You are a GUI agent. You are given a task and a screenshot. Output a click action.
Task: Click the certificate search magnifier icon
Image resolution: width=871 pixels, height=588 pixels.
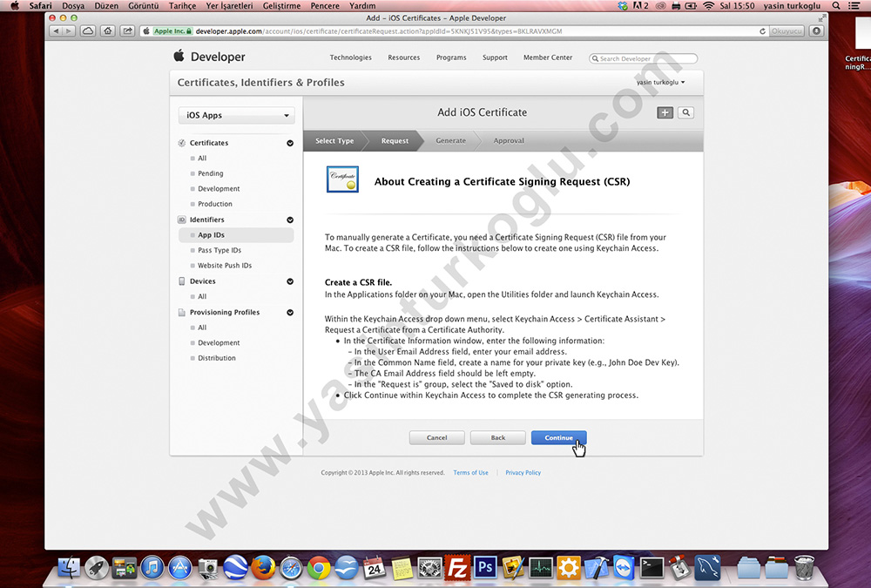point(686,113)
